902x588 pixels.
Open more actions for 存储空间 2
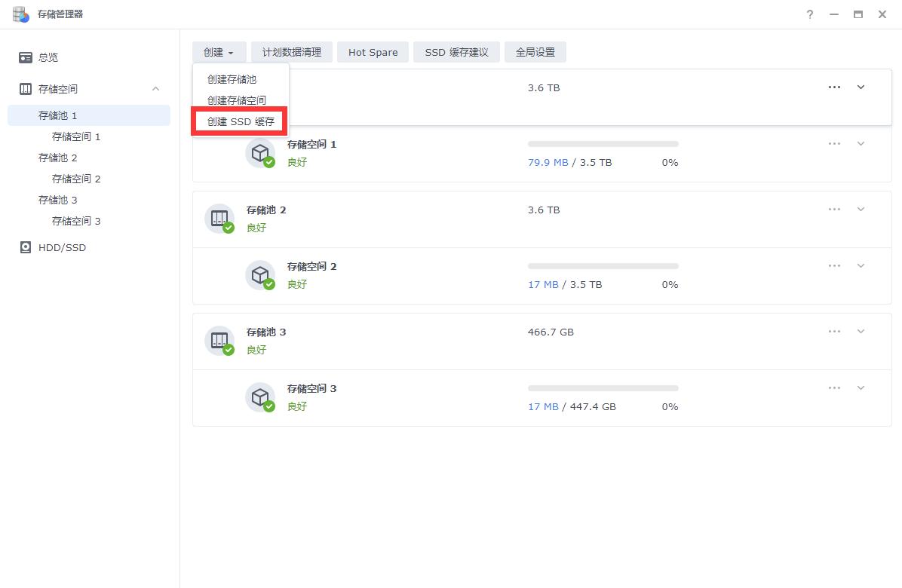(x=834, y=265)
